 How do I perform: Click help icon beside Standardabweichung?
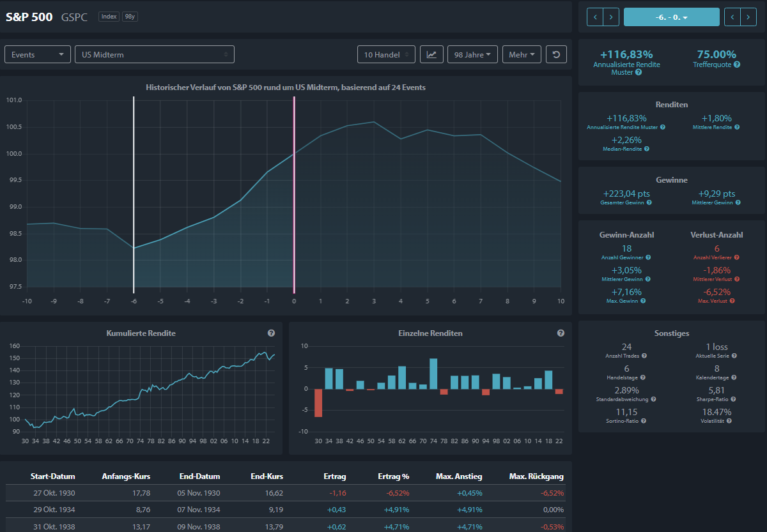[653, 399]
